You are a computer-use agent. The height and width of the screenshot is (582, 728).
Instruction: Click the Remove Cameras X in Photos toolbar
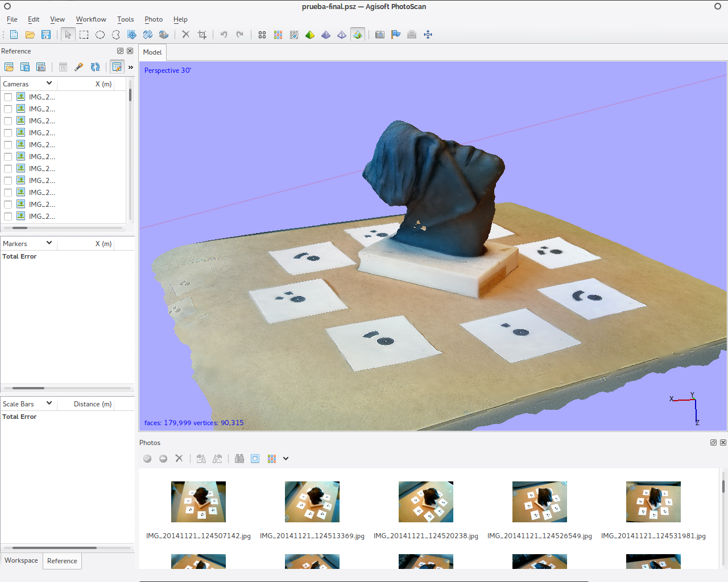click(x=179, y=459)
